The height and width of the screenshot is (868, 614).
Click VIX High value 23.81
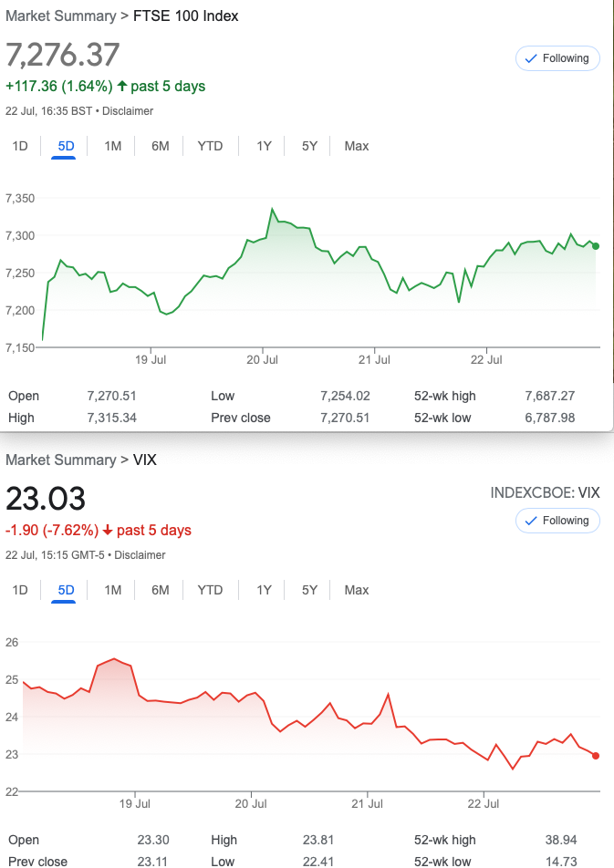point(318,841)
